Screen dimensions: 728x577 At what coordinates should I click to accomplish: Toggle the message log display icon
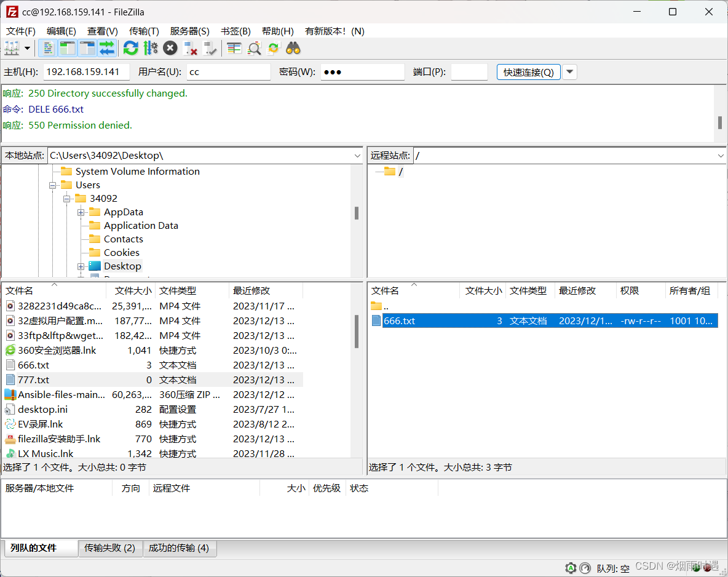pyautogui.click(x=47, y=49)
